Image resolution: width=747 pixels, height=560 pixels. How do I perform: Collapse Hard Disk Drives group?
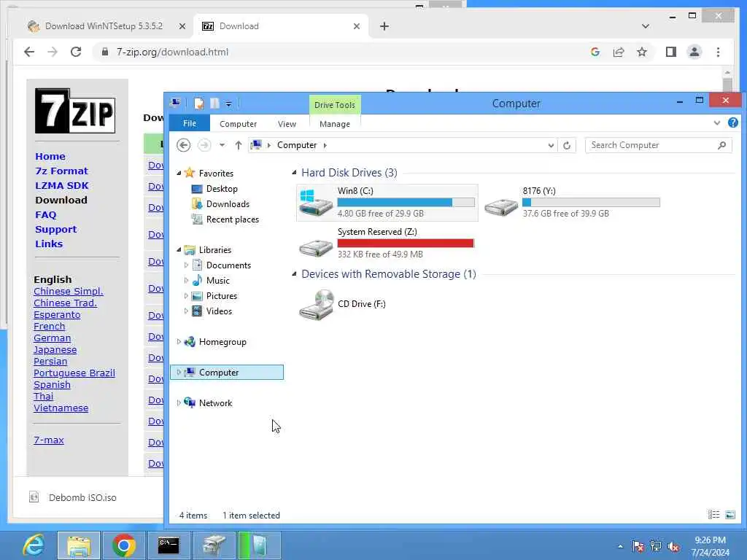(294, 172)
